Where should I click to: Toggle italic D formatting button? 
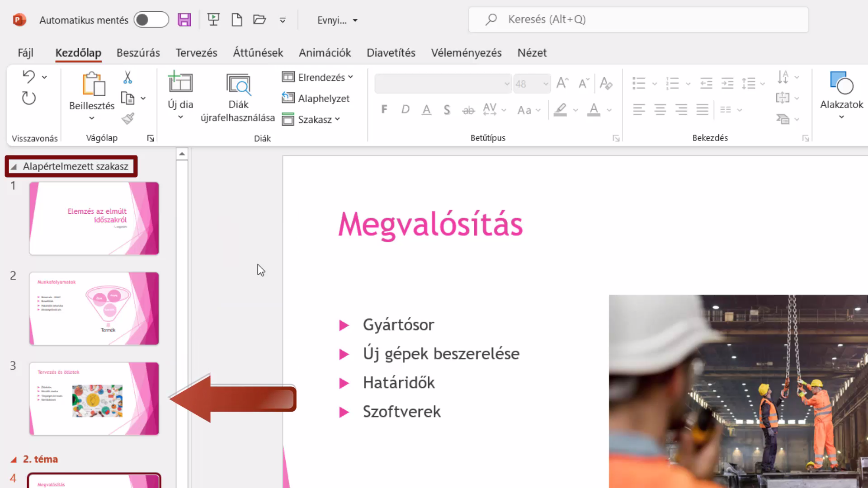406,109
